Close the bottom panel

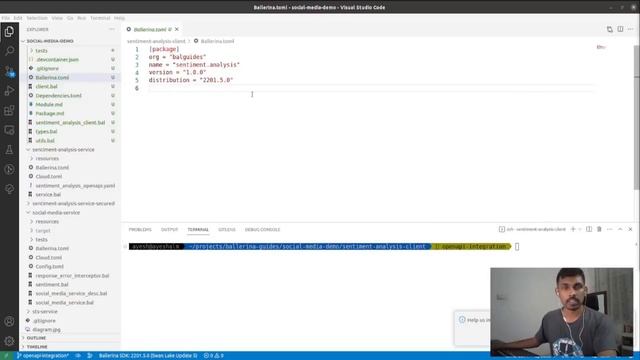coord(630,229)
